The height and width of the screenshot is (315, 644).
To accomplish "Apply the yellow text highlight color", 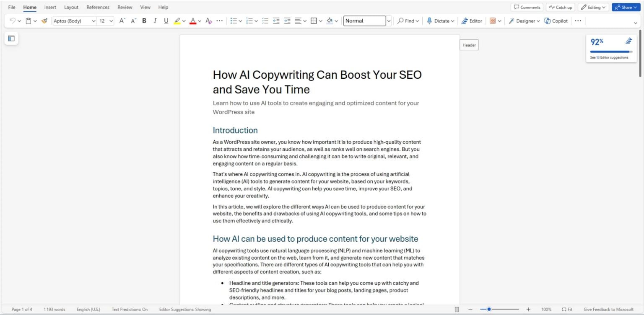I will pyautogui.click(x=177, y=21).
